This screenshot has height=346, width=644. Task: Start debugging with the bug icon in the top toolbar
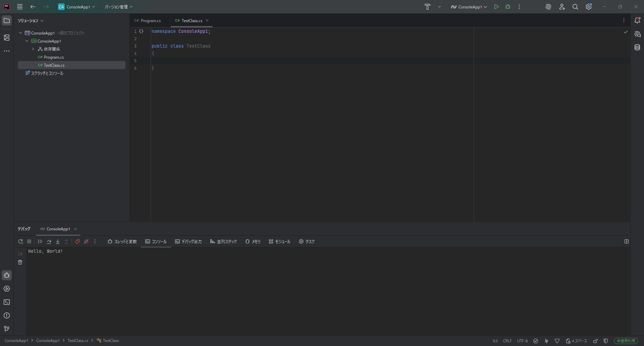[x=508, y=7]
